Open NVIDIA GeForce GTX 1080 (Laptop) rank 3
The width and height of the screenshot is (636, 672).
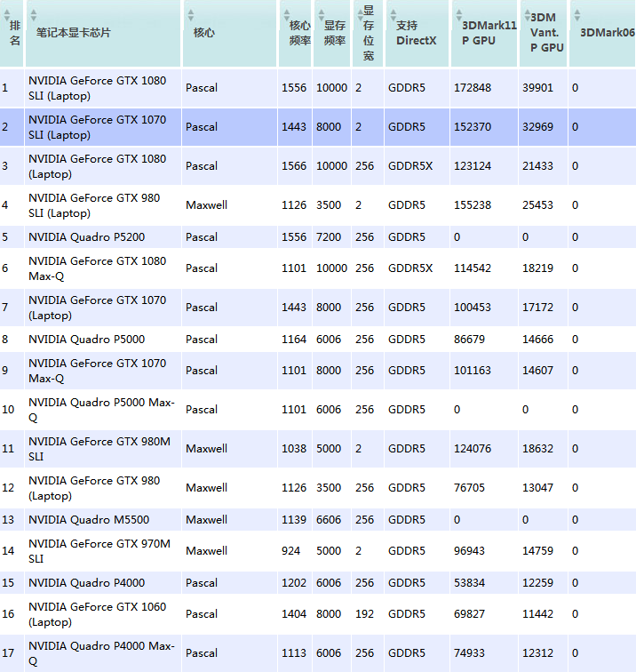click(x=97, y=166)
